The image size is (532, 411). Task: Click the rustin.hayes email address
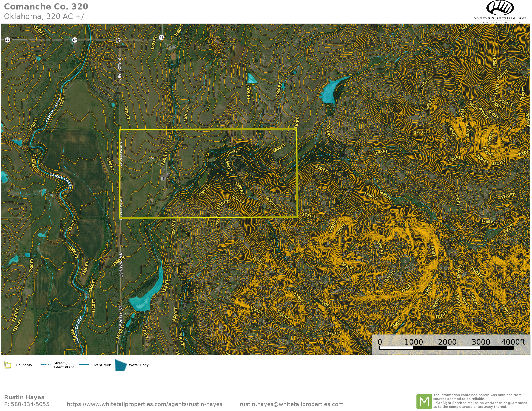[291, 404]
